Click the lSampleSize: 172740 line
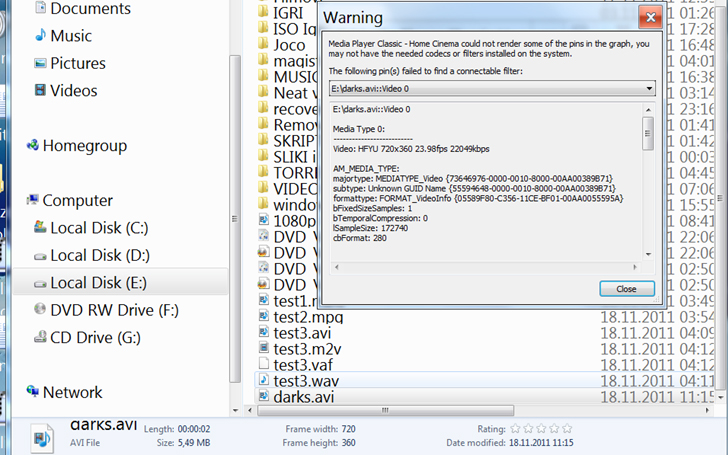Viewport: 728px width, 455px height. click(370, 228)
